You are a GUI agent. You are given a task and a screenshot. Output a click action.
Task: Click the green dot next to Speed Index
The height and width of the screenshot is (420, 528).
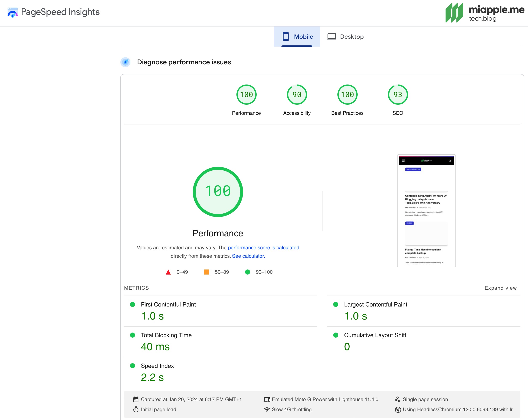[133, 366]
